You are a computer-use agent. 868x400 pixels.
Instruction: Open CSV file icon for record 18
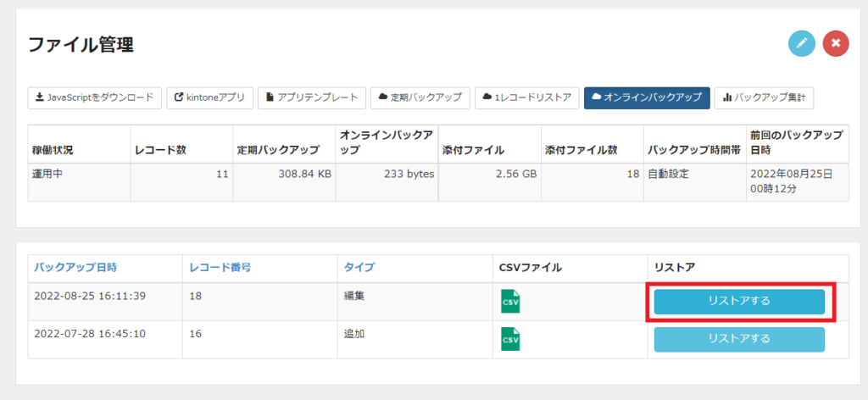(510, 302)
